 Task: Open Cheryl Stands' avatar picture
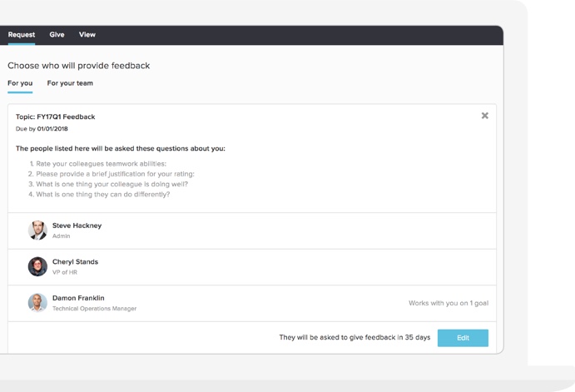click(x=37, y=266)
